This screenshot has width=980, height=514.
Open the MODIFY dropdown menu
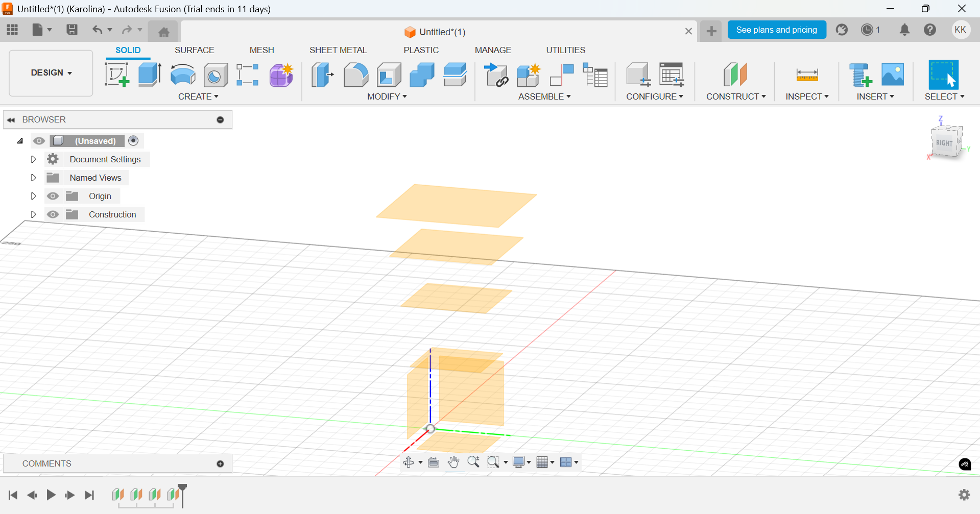pos(387,96)
